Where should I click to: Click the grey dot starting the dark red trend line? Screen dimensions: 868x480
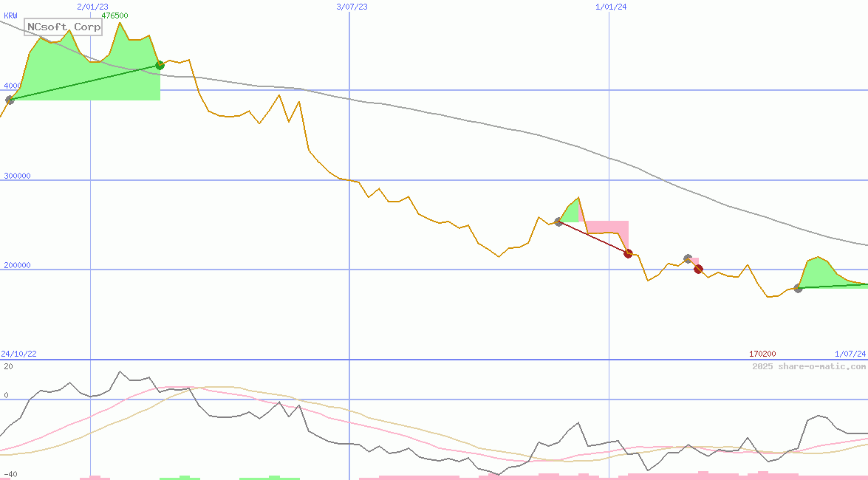point(558,222)
